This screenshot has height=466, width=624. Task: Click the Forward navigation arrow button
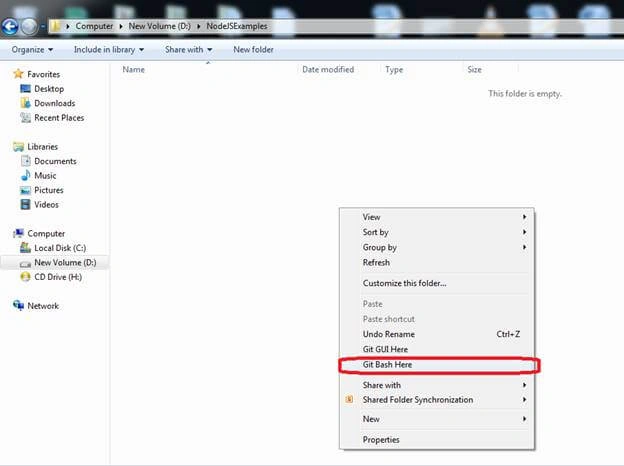pos(29,27)
